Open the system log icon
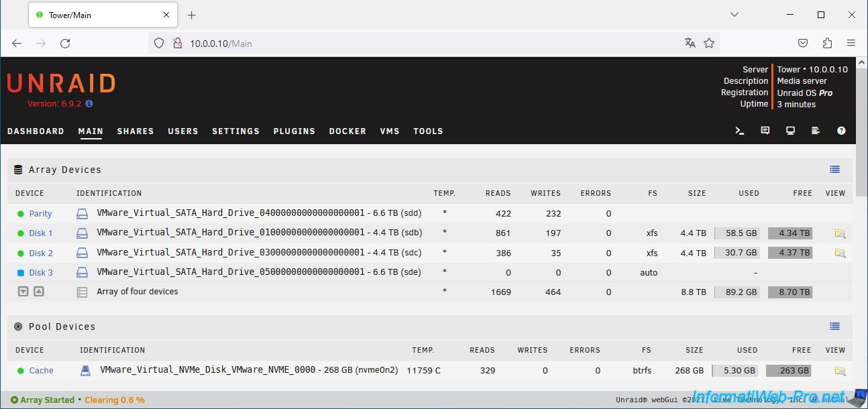The height and width of the screenshot is (409, 868). [x=816, y=131]
